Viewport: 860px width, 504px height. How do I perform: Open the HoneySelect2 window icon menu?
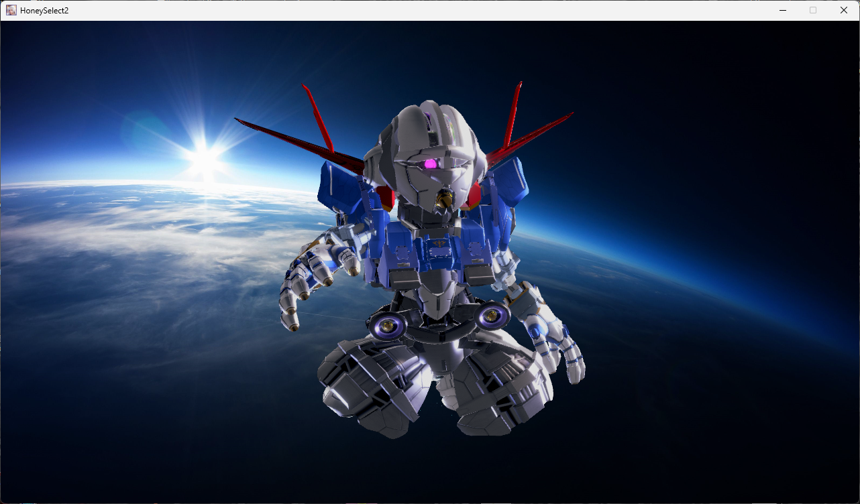11,11
